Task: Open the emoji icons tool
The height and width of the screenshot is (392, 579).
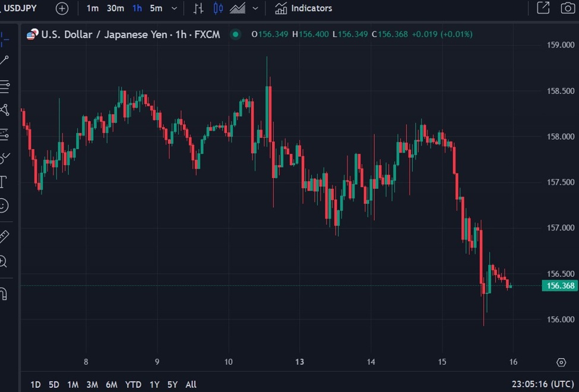Action: [x=4, y=206]
